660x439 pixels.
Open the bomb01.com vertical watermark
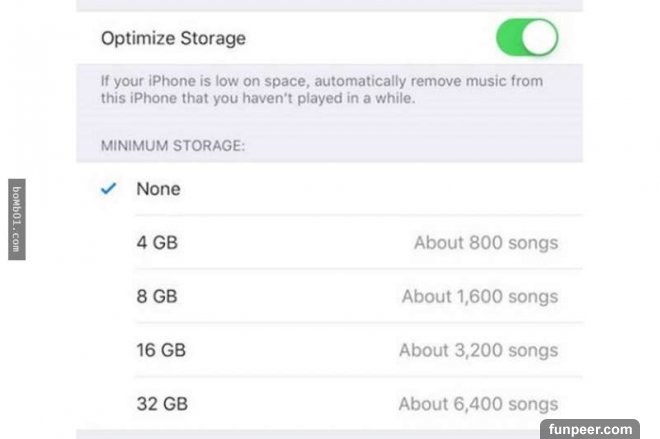click(x=16, y=219)
